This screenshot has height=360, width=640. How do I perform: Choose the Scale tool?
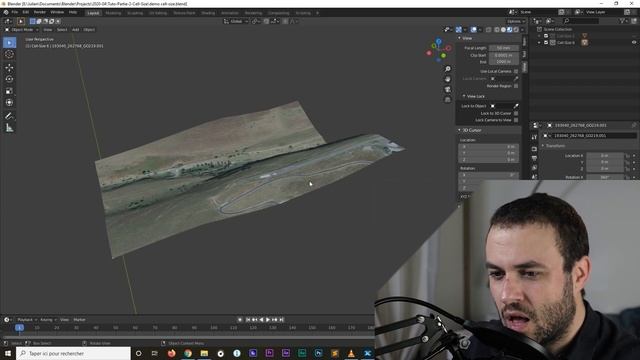point(9,91)
